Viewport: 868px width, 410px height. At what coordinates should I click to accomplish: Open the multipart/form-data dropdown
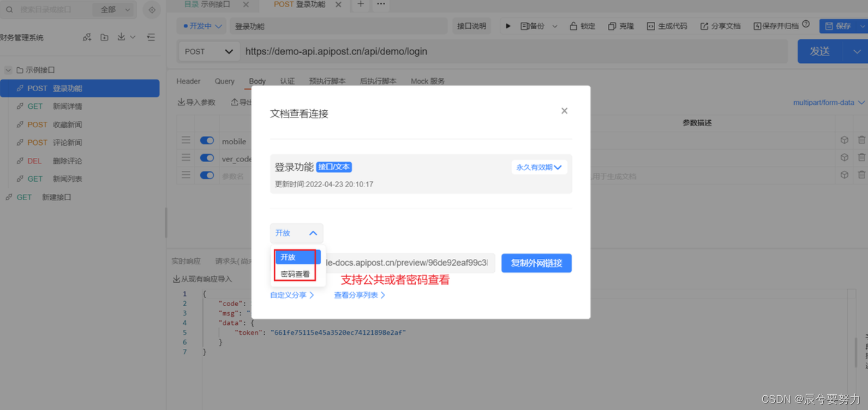click(x=829, y=103)
